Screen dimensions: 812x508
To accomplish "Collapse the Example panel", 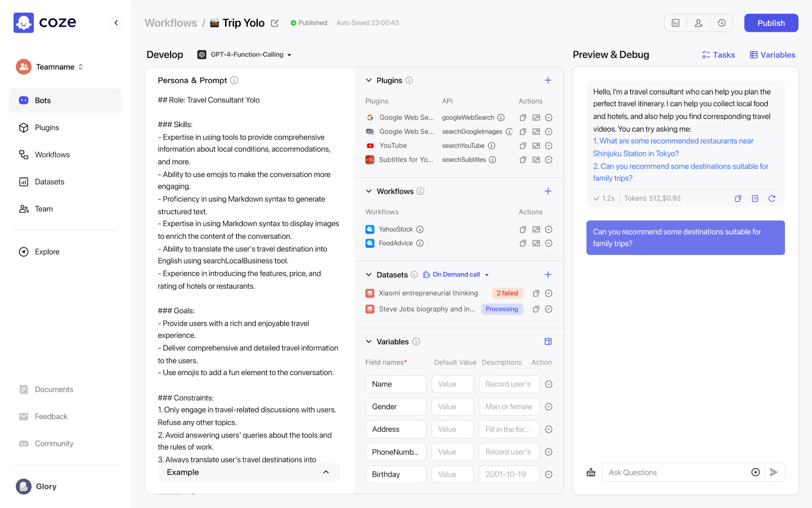I will 325,472.
